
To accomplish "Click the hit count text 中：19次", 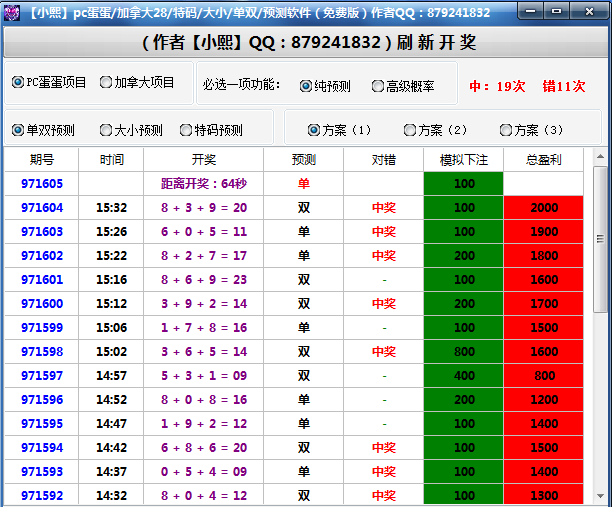I will [x=497, y=86].
